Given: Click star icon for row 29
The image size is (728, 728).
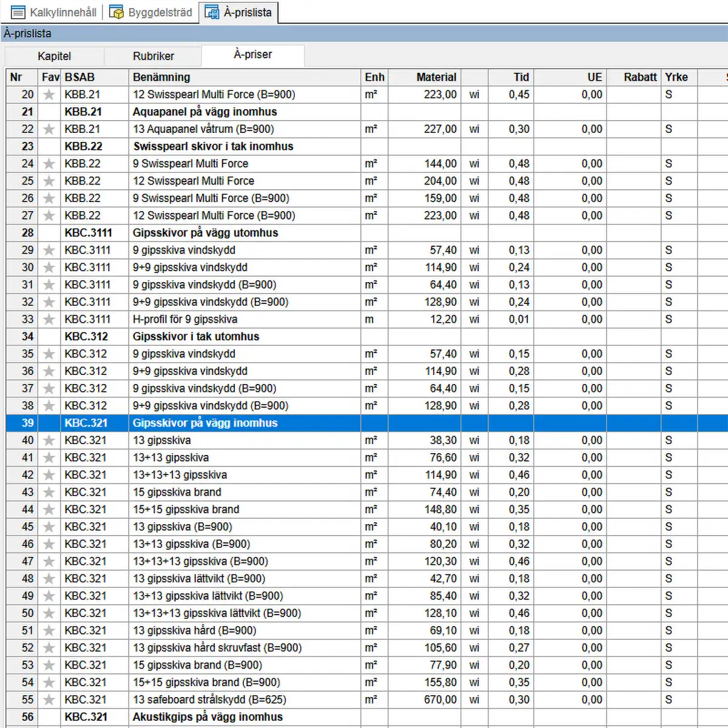Looking at the screenshot, I should click(49, 251).
